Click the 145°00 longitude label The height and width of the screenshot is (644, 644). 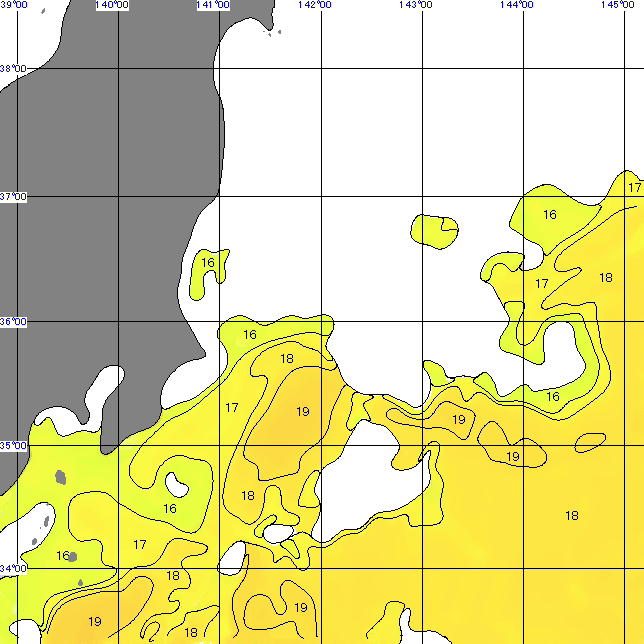click(x=617, y=5)
